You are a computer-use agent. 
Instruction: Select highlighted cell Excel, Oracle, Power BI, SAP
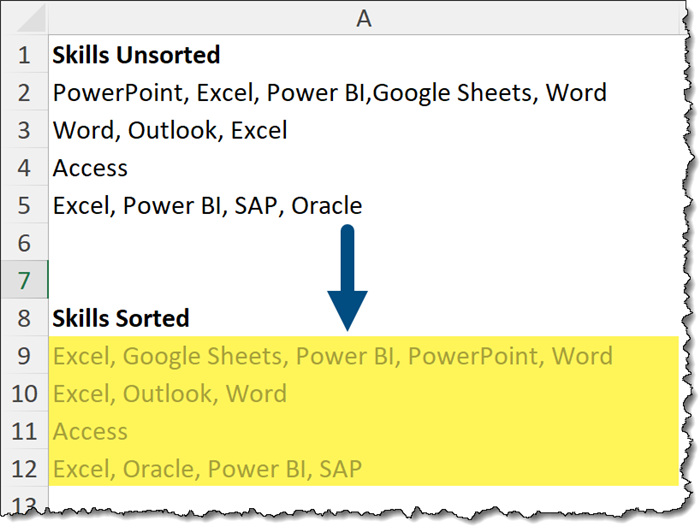(207, 468)
